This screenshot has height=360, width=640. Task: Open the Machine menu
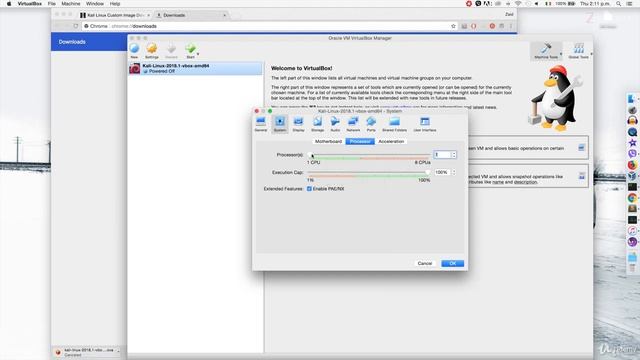tap(71, 4)
